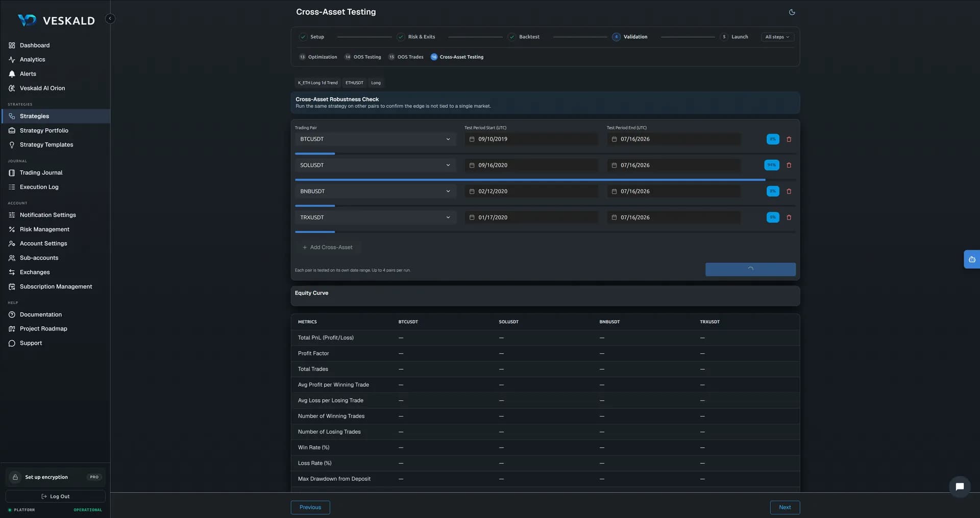Viewport: 980px width, 518px height.
Task: Open the blue assistant side tab
Action: (x=972, y=260)
